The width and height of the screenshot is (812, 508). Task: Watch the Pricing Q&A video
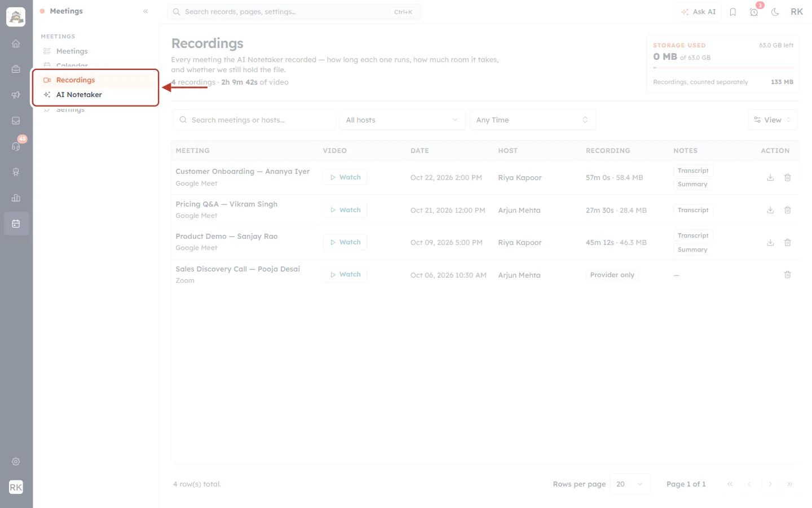click(x=345, y=210)
